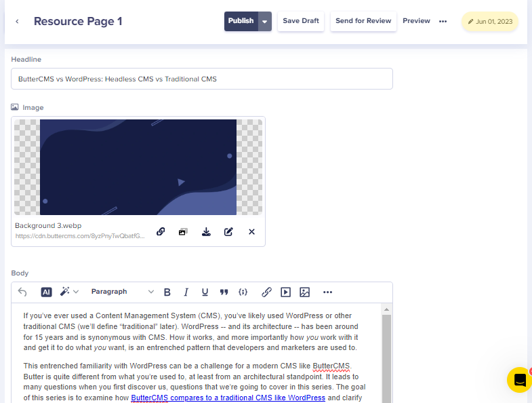Screen dimensions: 532x403
Task: Open the AI assistant in editor toolbar
Action: click(46, 292)
